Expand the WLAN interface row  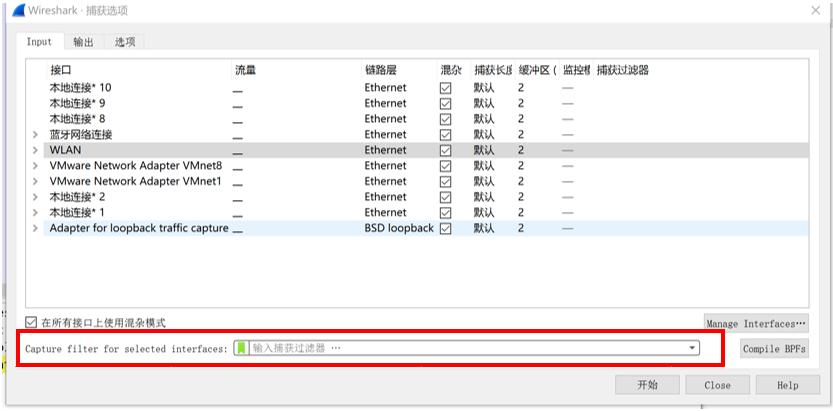[35, 151]
